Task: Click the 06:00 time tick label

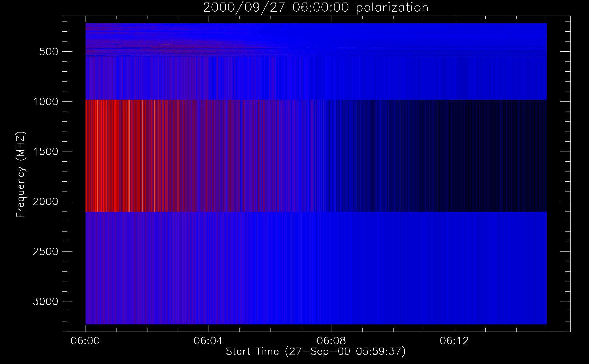Action: [x=86, y=341]
